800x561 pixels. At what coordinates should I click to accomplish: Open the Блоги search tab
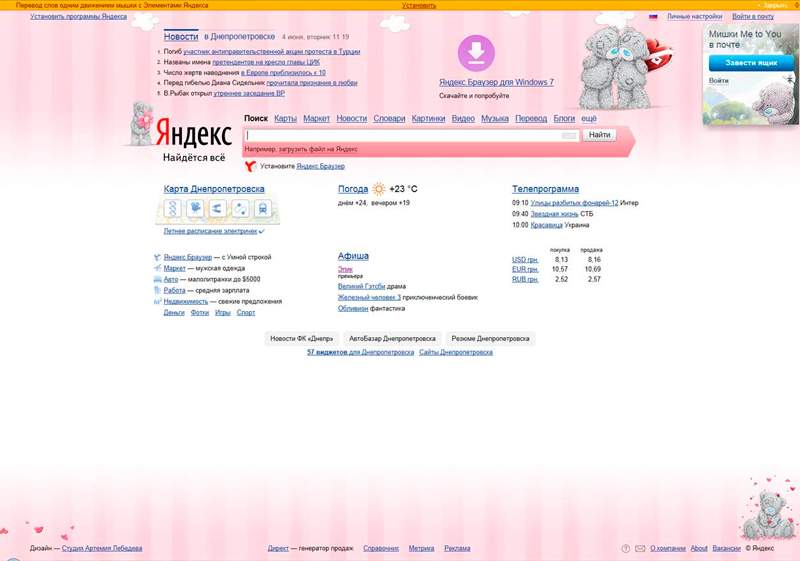point(564,118)
